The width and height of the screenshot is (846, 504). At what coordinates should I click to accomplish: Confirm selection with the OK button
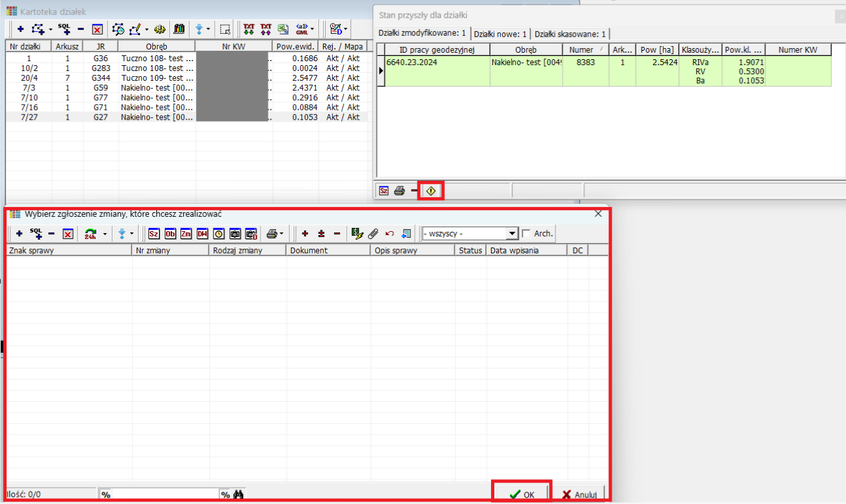[522, 494]
